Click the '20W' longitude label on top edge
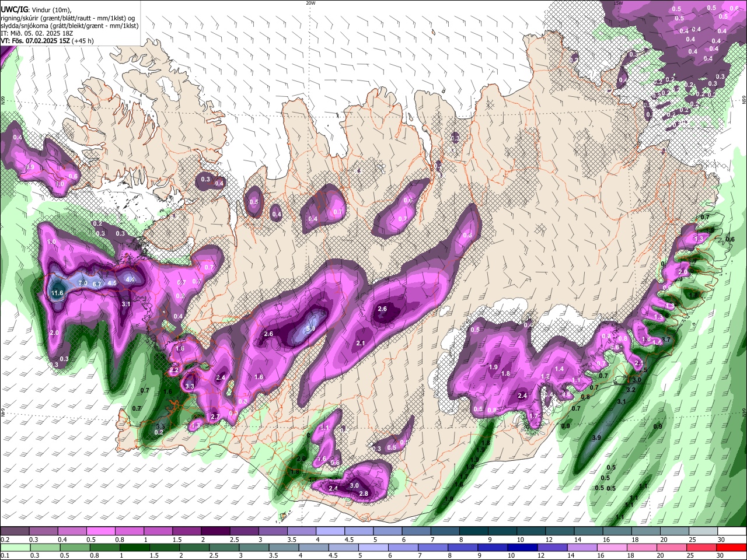747x560 pixels. pyautogui.click(x=310, y=3)
